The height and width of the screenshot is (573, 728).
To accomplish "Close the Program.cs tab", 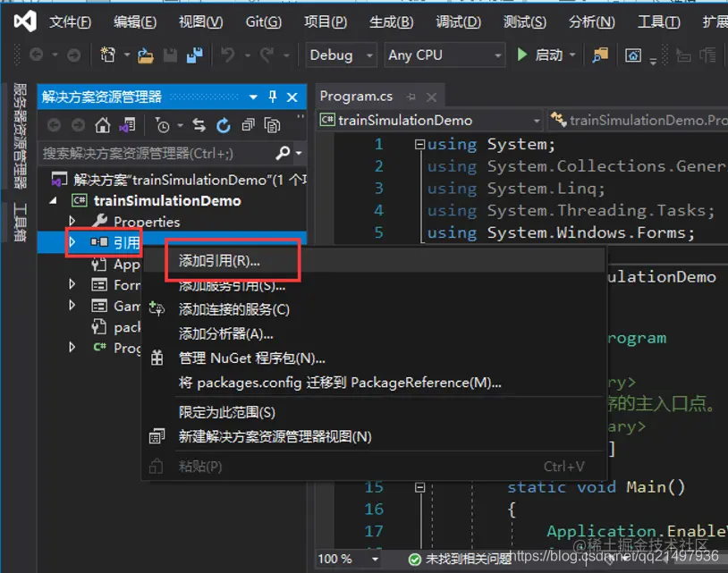I will point(431,97).
